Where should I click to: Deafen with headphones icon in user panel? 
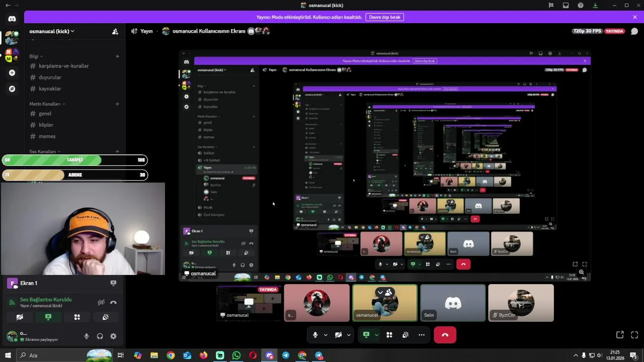click(x=100, y=336)
